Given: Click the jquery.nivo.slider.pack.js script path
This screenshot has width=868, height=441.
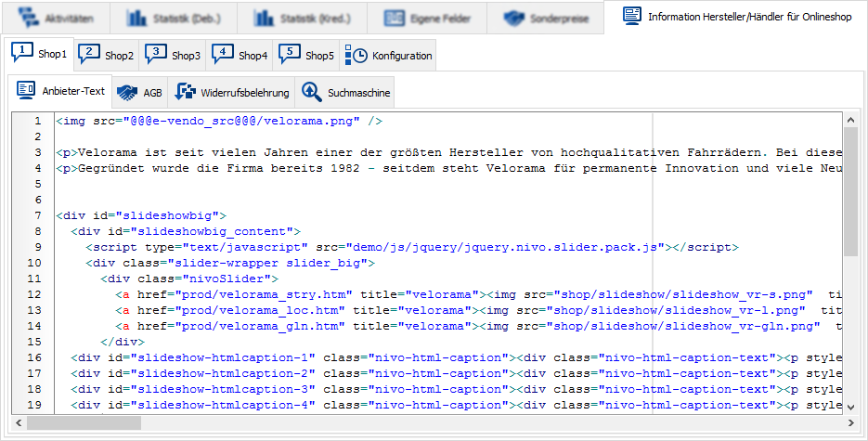Looking at the screenshot, I should 505,247.
